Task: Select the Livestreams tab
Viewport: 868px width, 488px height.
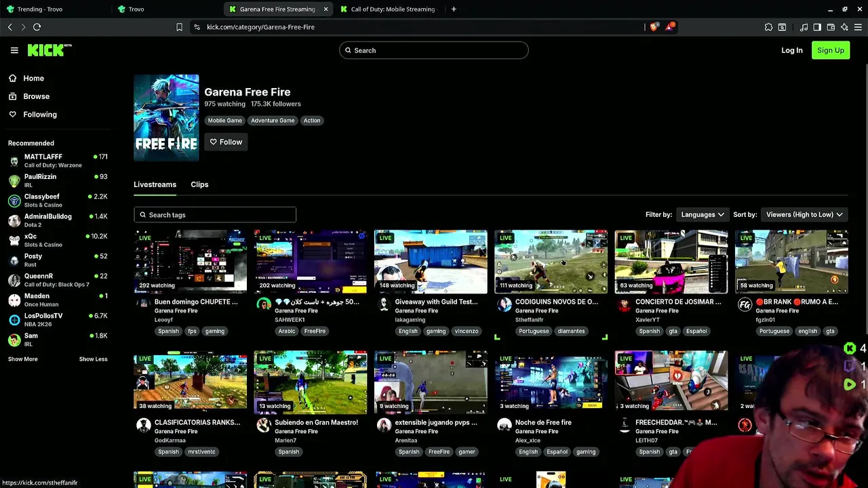Action: click(x=155, y=184)
